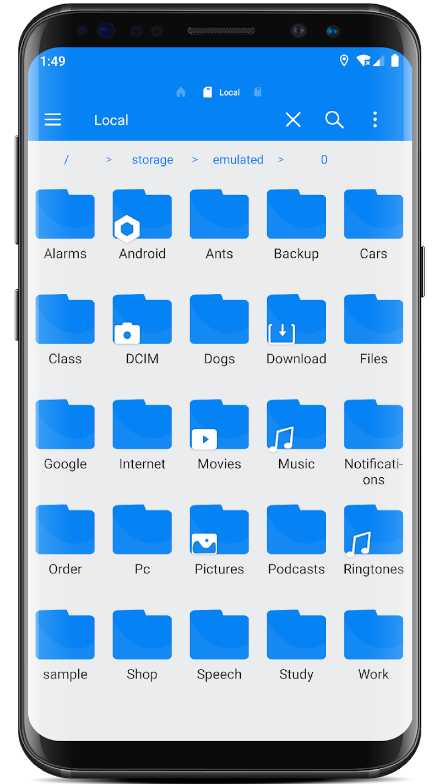Screen dimensions: 434x784
Task: Open the Ringtones folder
Action: [373, 540]
